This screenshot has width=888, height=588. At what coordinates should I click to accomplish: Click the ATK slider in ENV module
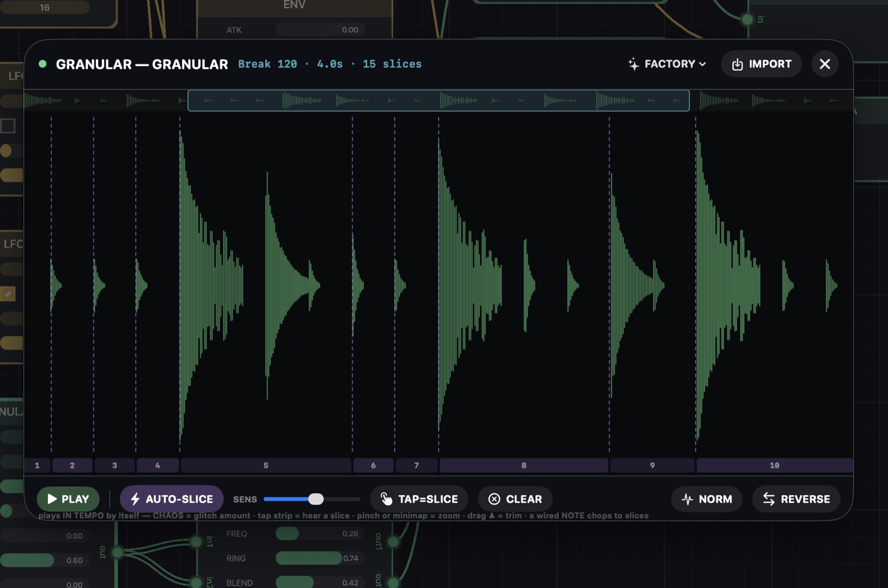point(320,30)
